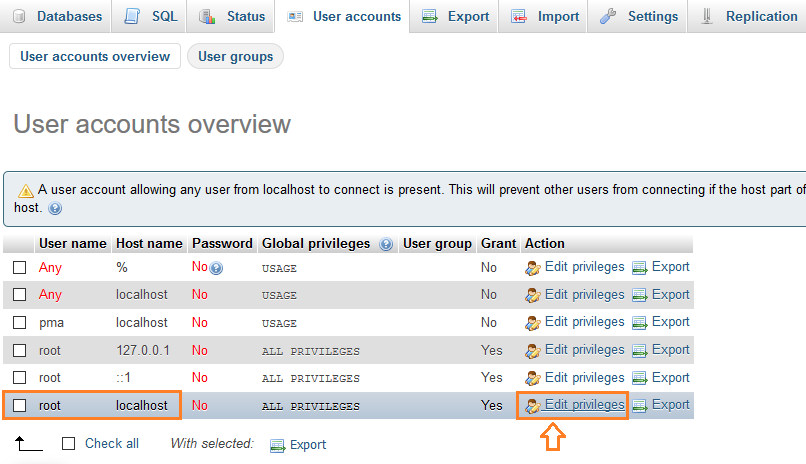Switch to the SQL tab
This screenshot has width=806, height=464.
[x=150, y=16]
